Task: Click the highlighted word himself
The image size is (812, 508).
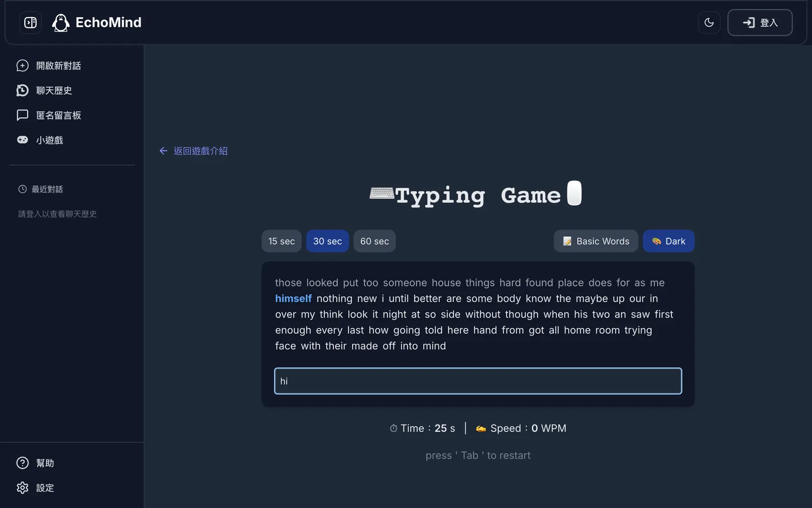Action: [293, 299]
